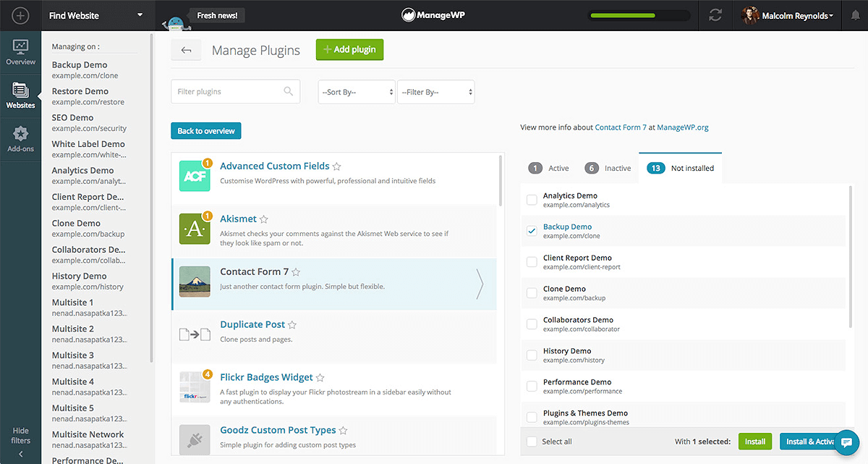Click the Fresh news! label
Image resolution: width=868 pixels, height=464 pixels.
click(x=217, y=15)
